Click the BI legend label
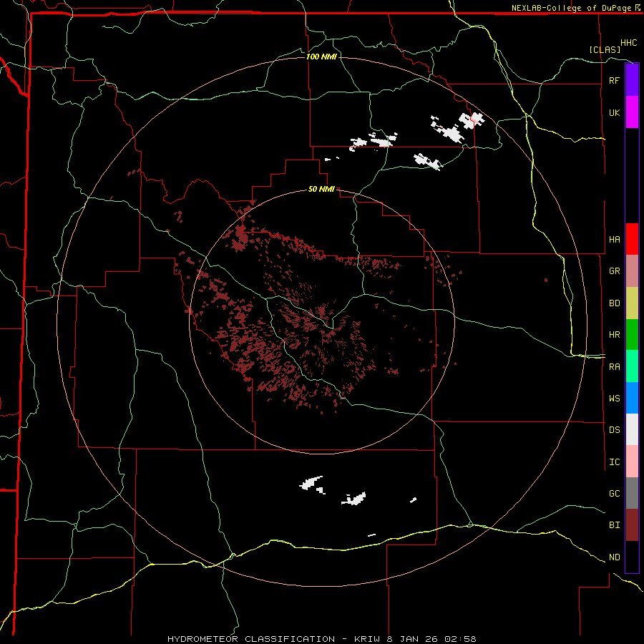 click(x=614, y=525)
